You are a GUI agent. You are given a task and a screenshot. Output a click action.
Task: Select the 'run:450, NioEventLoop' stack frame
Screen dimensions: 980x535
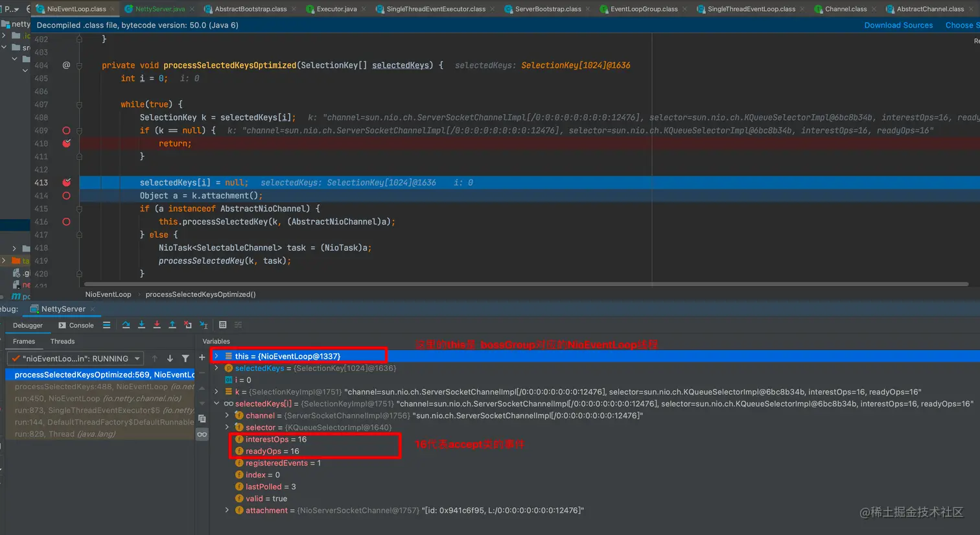(100, 398)
